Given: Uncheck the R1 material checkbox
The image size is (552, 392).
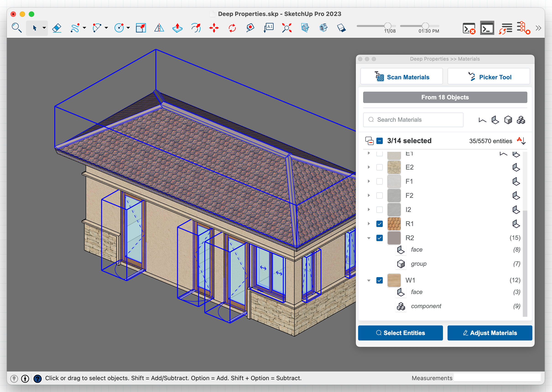Looking at the screenshot, I should 379,224.
